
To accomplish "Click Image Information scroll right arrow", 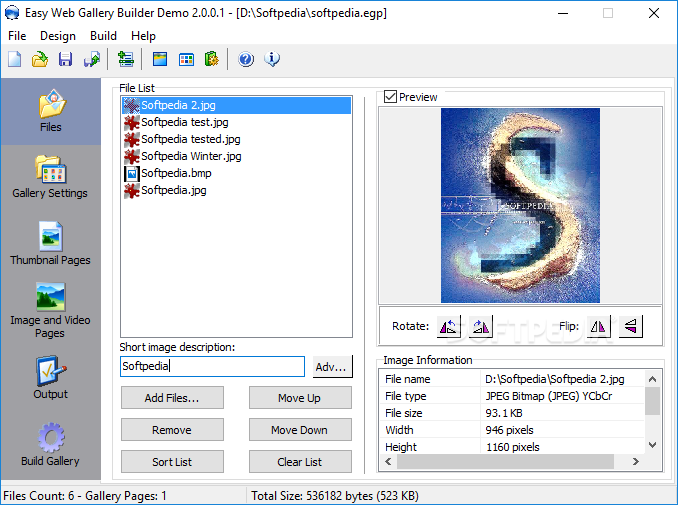I will click(636, 462).
